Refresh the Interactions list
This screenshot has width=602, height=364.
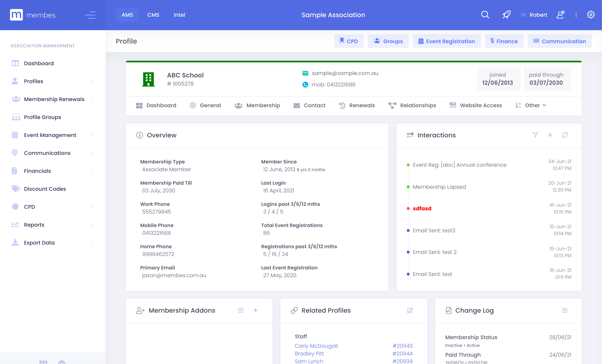tap(565, 135)
